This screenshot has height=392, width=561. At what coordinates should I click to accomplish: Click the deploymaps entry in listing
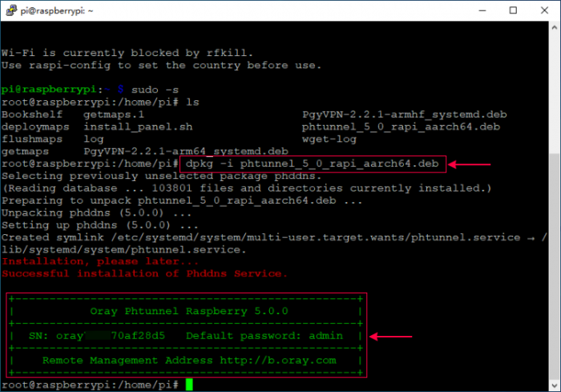(x=35, y=127)
